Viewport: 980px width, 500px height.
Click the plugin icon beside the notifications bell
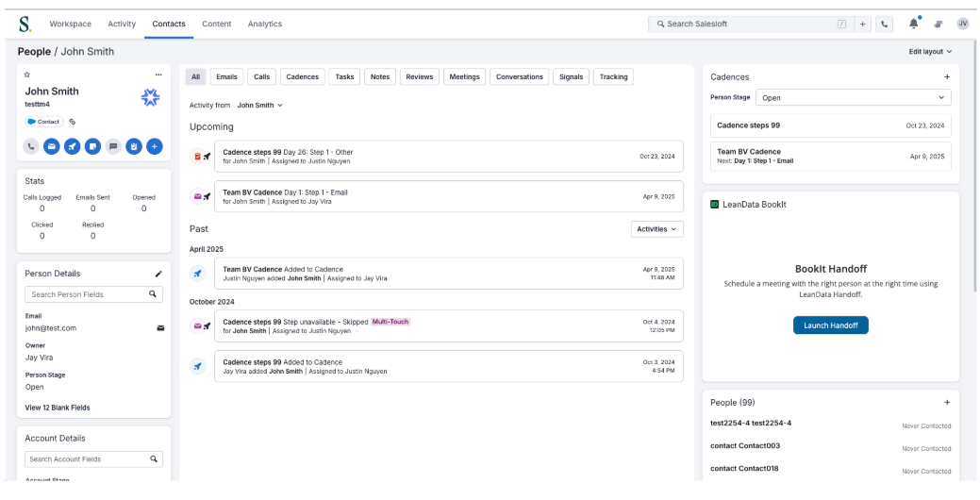[x=938, y=25]
